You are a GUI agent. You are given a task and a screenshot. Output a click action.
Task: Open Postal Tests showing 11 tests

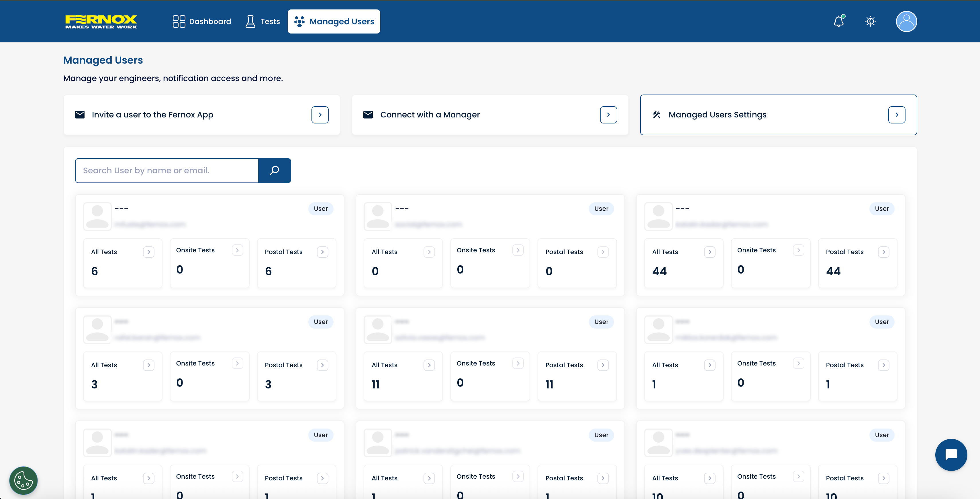click(x=603, y=365)
